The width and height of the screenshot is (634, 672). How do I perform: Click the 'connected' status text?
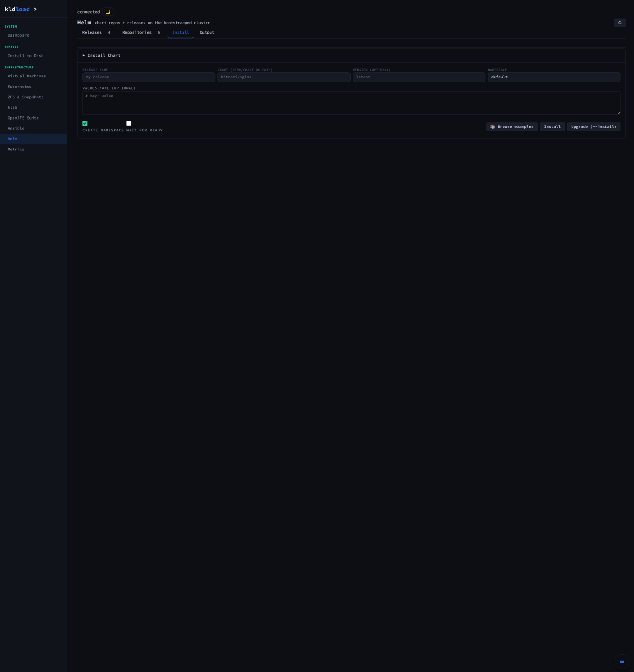pyautogui.click(x=88, y=12)
